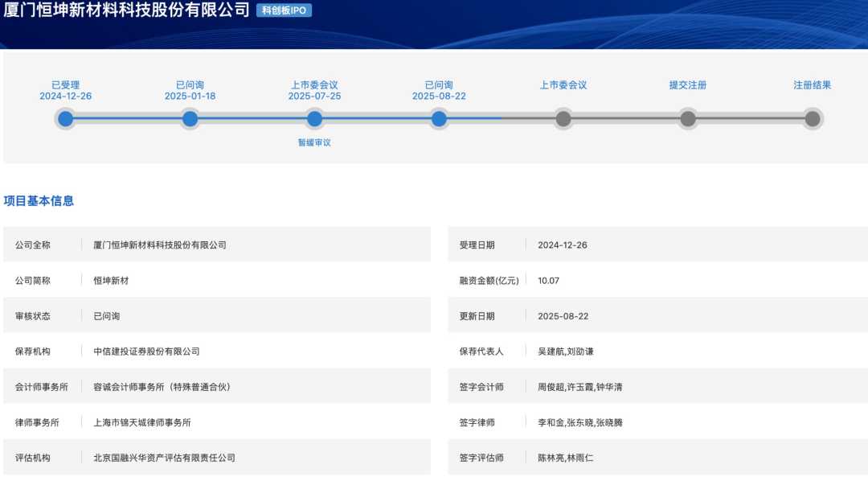Click the 注册结果 stage label
The width and height of the screenshot is (868, 477).
coord(812,84)
